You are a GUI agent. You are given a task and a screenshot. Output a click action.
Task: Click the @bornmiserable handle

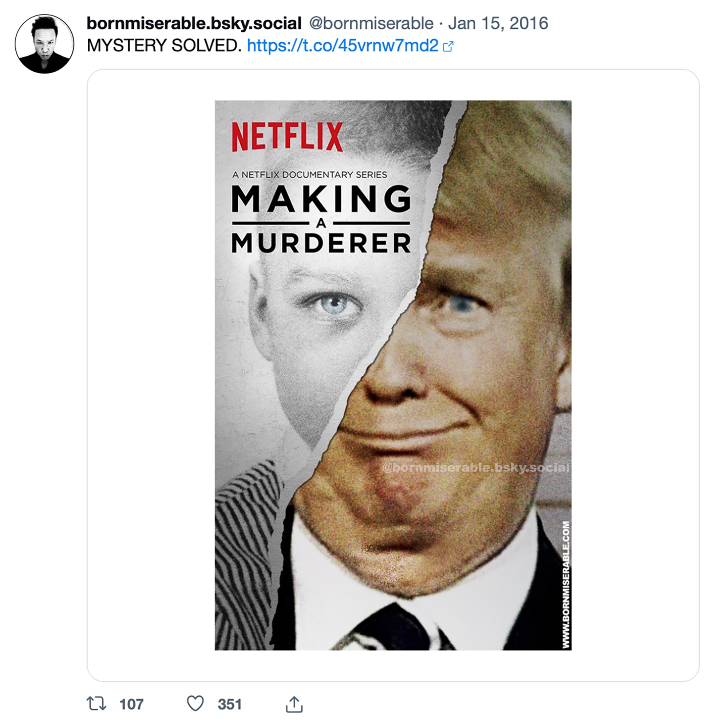click(x=371, y=23)
